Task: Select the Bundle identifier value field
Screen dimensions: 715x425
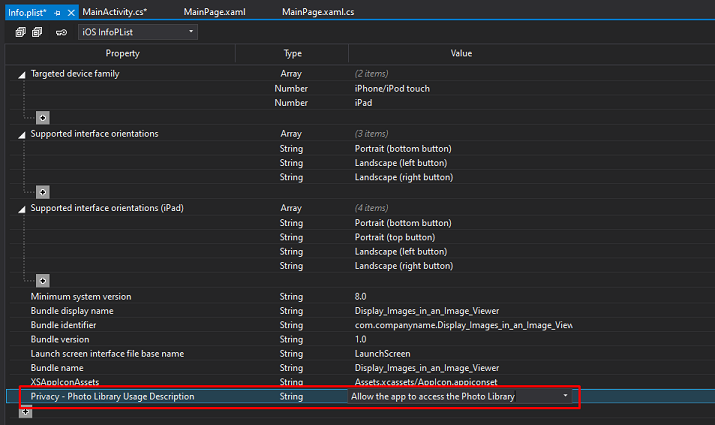Action: 462,325
